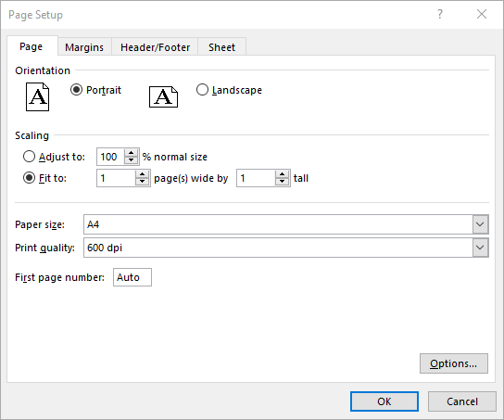Click the help question mark icon
Image resolution: width=504 pixels, height=420 pixels.
point(440,14)
